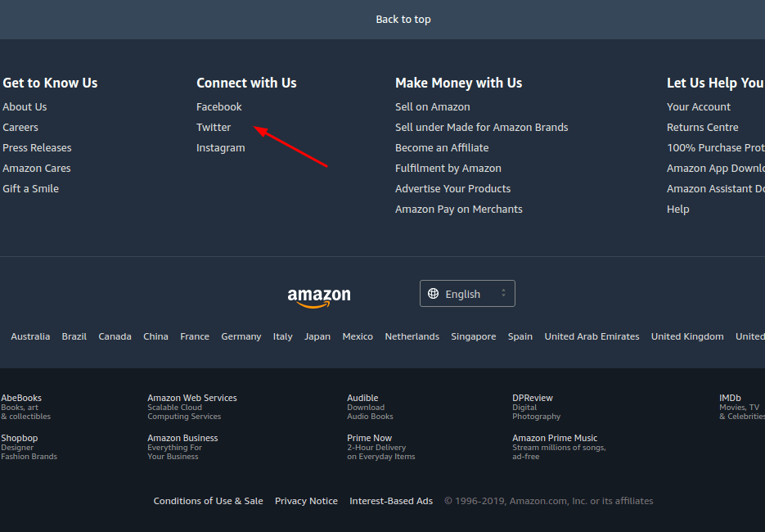
Task: Open Interest-Based Ads page
Action: [391, 501]
